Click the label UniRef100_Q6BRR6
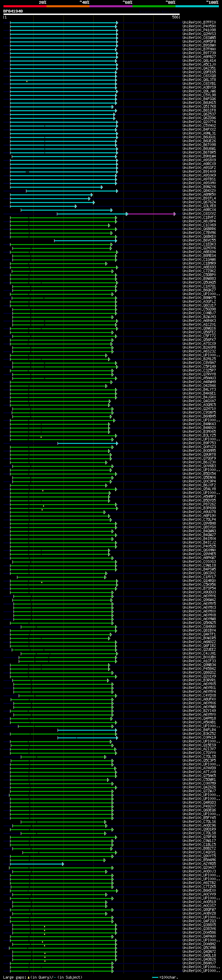Screen dimensions: 222x980 coord(199,229)
